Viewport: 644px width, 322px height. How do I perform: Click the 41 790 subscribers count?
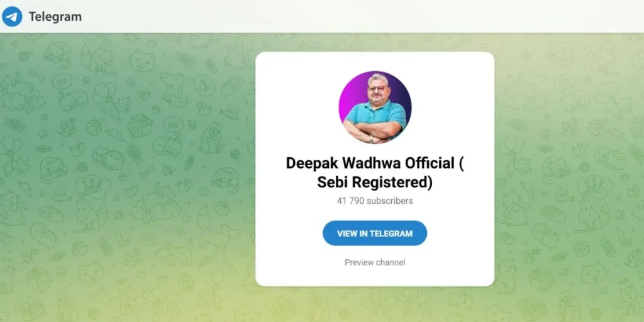(x=375, y=201)
